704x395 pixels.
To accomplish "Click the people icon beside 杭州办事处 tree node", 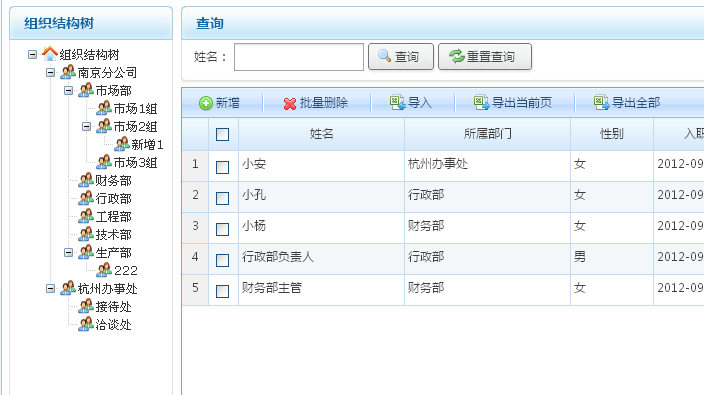I will [68, 288].
